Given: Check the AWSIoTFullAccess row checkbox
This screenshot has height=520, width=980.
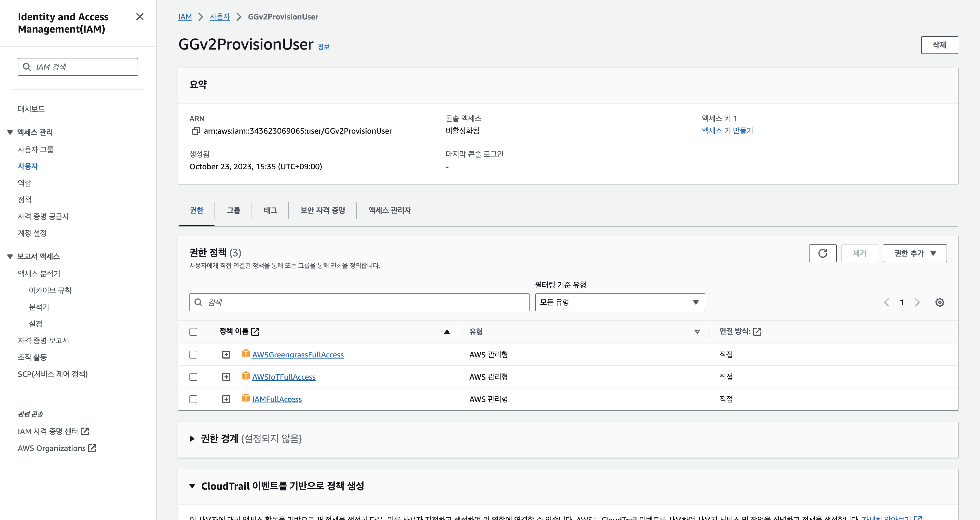Looking at the screenshot, I should [193, 377].
